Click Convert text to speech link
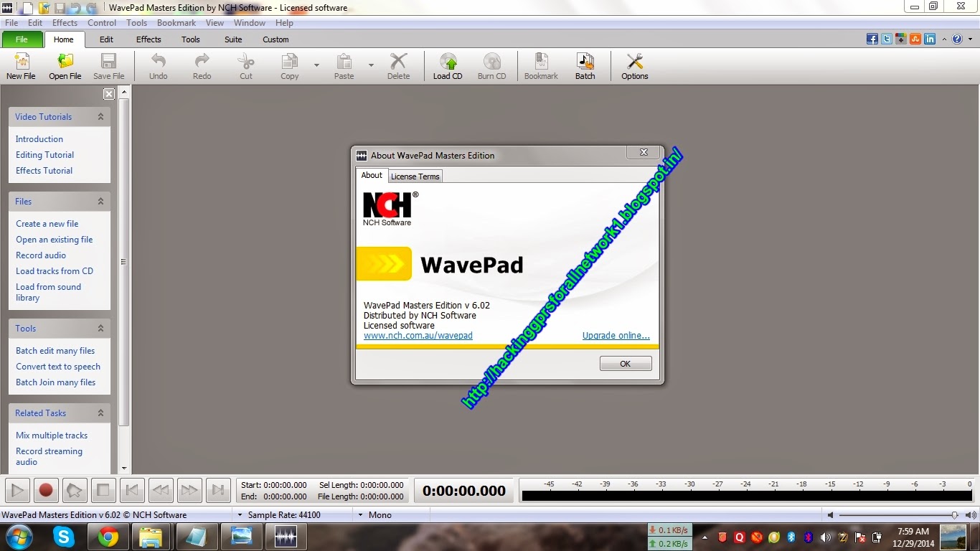This screenshot has width=980, height=551. click(58, 367)
